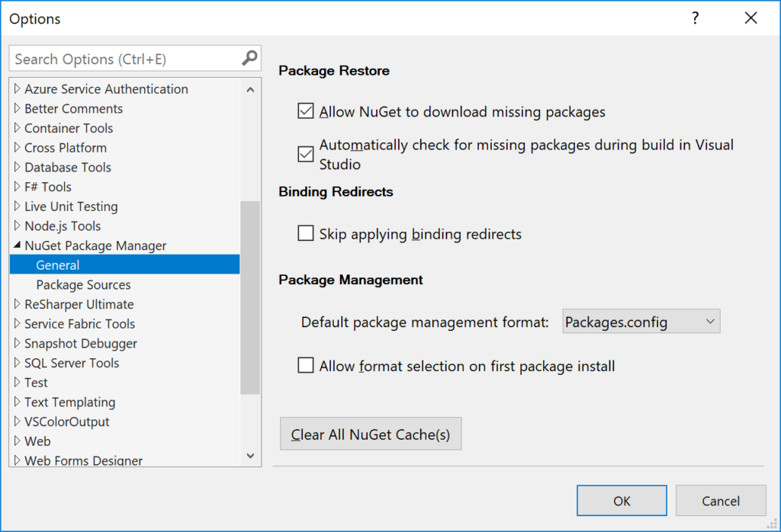The image size is (781, 532).
Task: Click the search magnifier icon
Action: click(x=249, y=59)
